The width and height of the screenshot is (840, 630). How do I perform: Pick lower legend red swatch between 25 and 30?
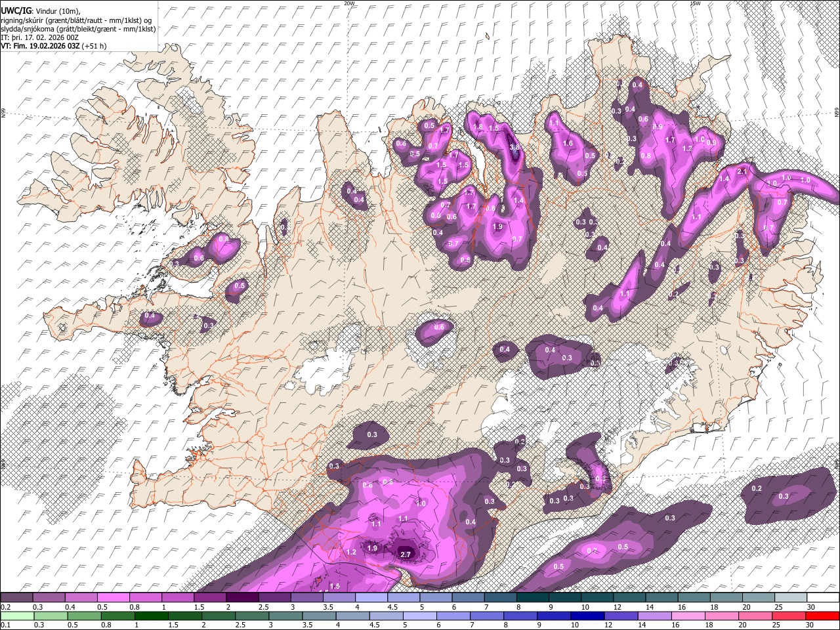click(790, 616)
